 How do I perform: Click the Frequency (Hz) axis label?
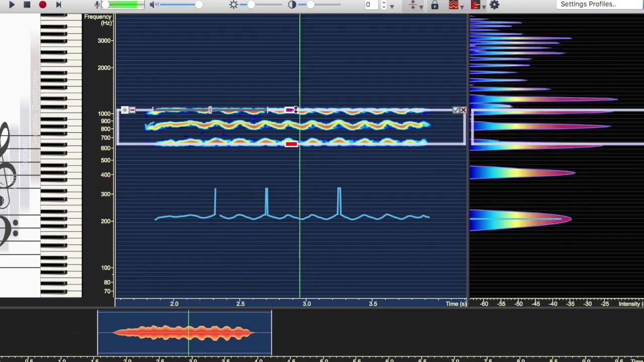pos(98,20)
